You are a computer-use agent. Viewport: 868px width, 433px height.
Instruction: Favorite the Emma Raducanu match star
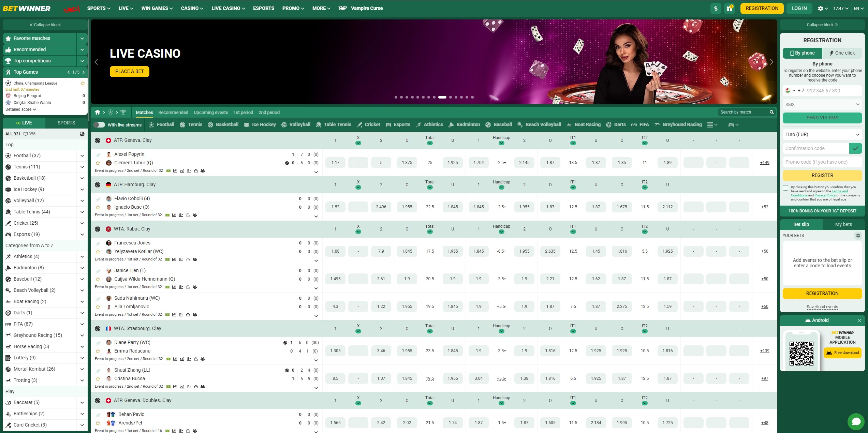98,351
